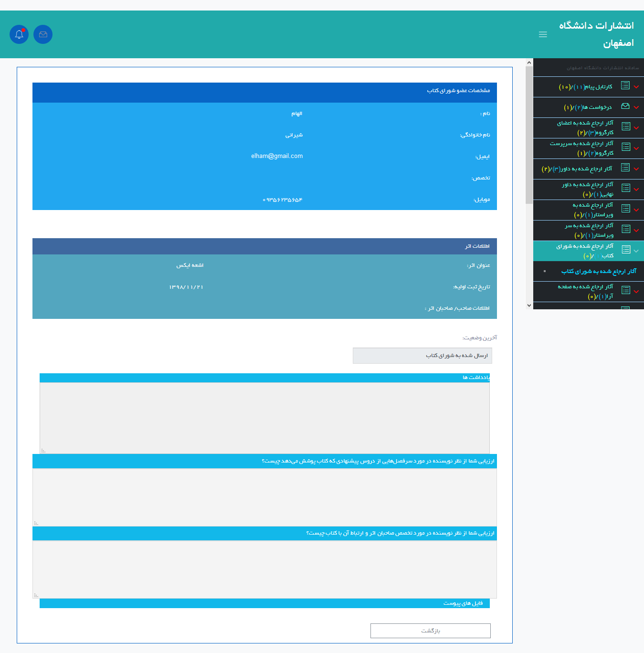The width and height of the screenshot is (644, 653).
Task: Select submenu link آثار ارجاع شده به شورای کتاب
Action: point(599,271)
